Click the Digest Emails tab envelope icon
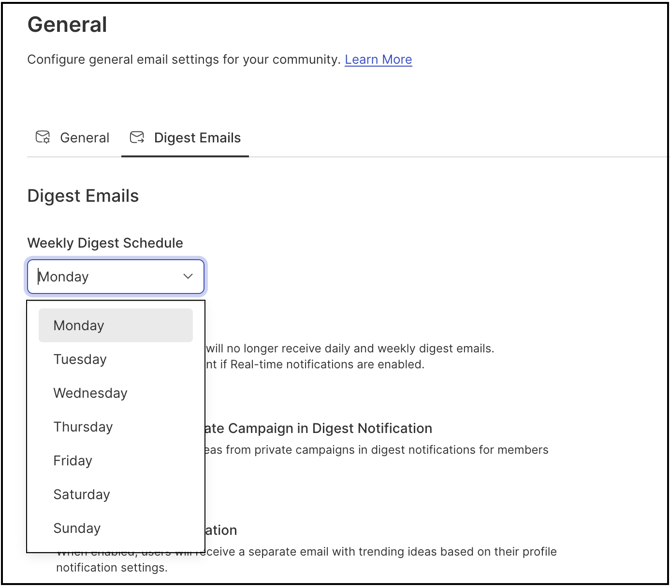 tap(137, 138)
